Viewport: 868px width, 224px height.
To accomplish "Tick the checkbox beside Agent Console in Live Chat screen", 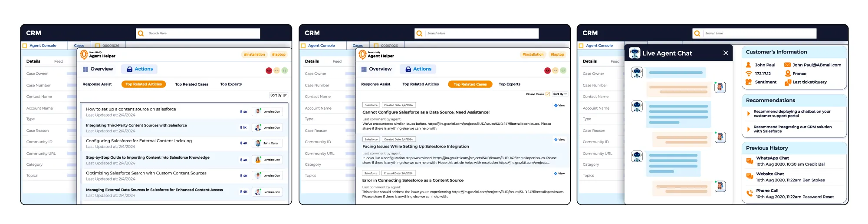I will click(x=581, y=46).
